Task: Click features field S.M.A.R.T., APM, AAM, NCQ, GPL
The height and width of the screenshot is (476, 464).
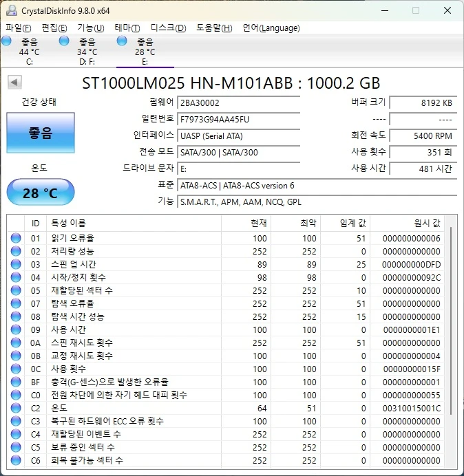Action: [x=317, y=202]
